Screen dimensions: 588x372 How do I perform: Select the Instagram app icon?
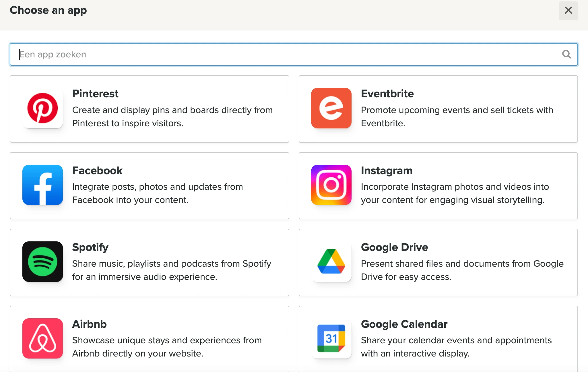331,185
